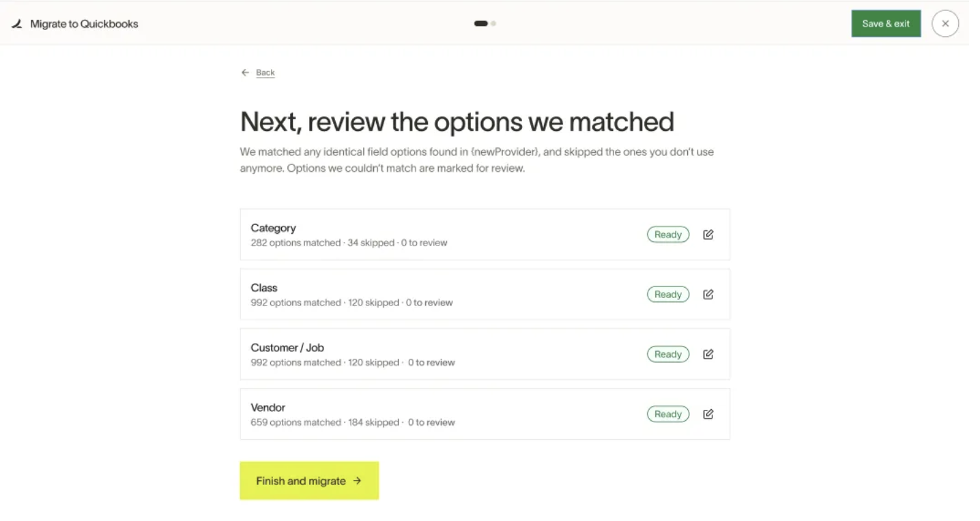Image resolution: width=980 pixels, height=521 pixels.
Task: Click the Finish and migrate button
Action: tap(309, 481)
